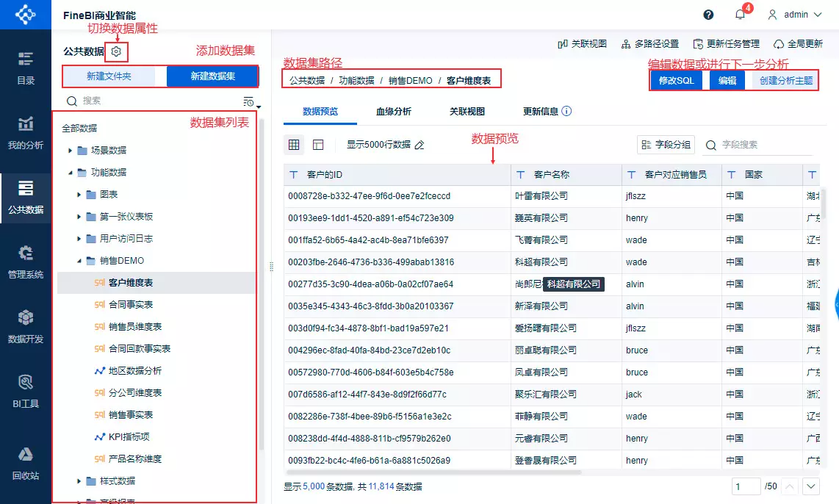Open 关联视图 from top toolbar

[582, 44]
